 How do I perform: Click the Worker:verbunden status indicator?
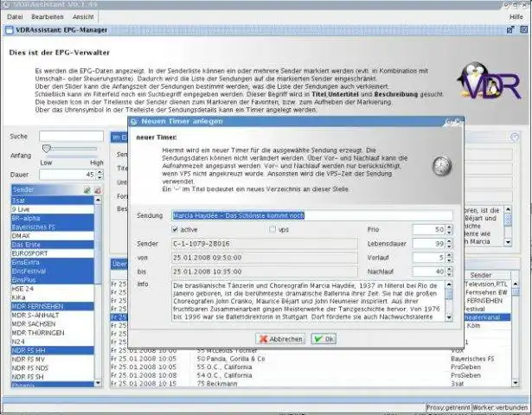pos(500,407)
